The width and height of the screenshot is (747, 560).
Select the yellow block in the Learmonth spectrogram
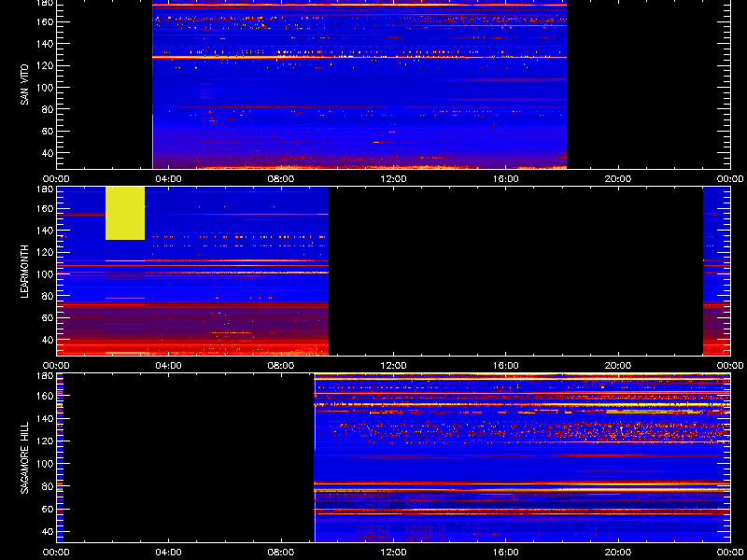tap(125, 214)
